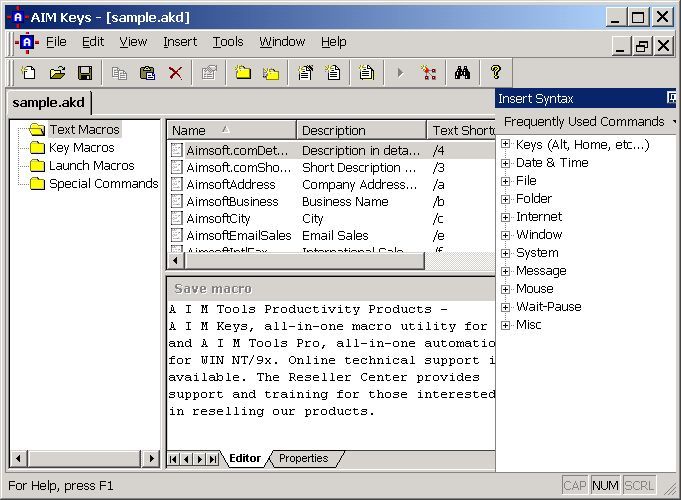This screenshot has width=681, height=500.
Task: Click the open folder with arrow toolbar icon
Action: (271, 73)
